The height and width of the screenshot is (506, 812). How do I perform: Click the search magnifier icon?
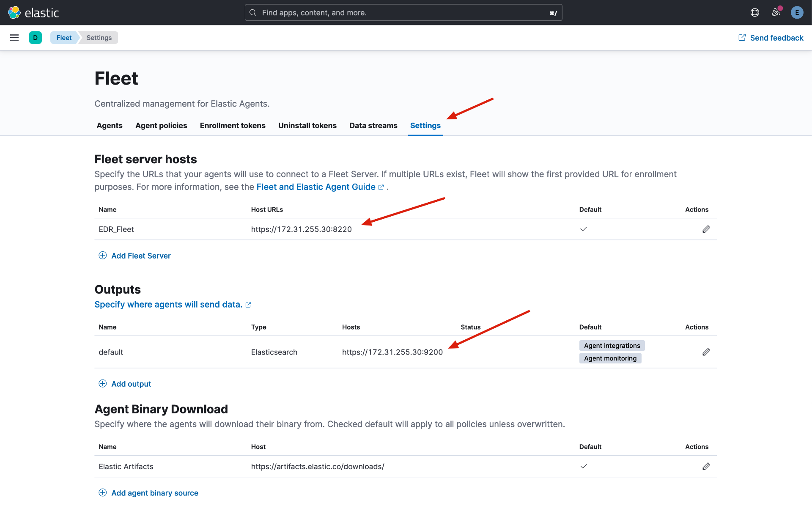253,13
